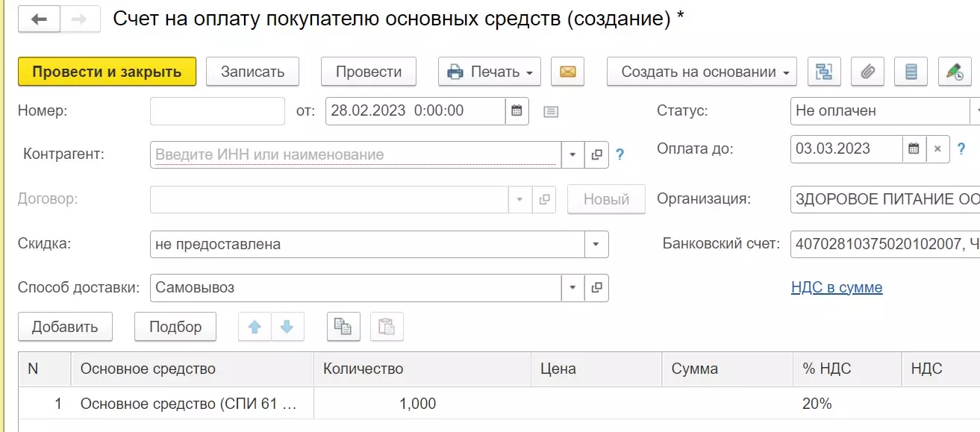Viewport: 980px width, 432px height.
Task: Move row down with blue arrow
Action: tap(287, 327)
